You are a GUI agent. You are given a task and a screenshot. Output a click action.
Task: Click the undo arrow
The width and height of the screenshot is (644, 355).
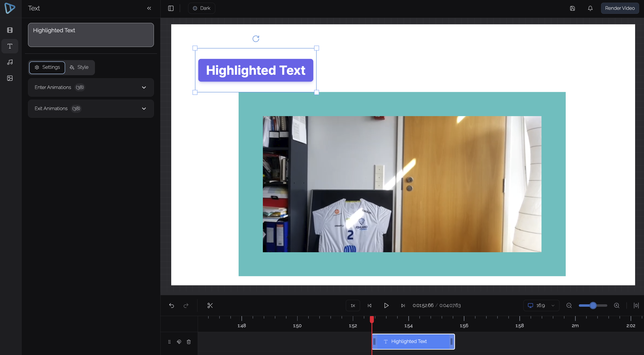pos(171,305)
